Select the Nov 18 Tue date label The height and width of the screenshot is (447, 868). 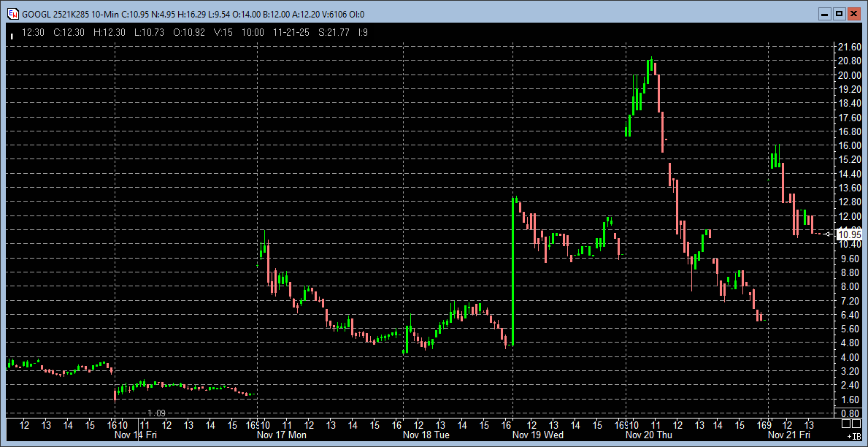coord(426,435)
